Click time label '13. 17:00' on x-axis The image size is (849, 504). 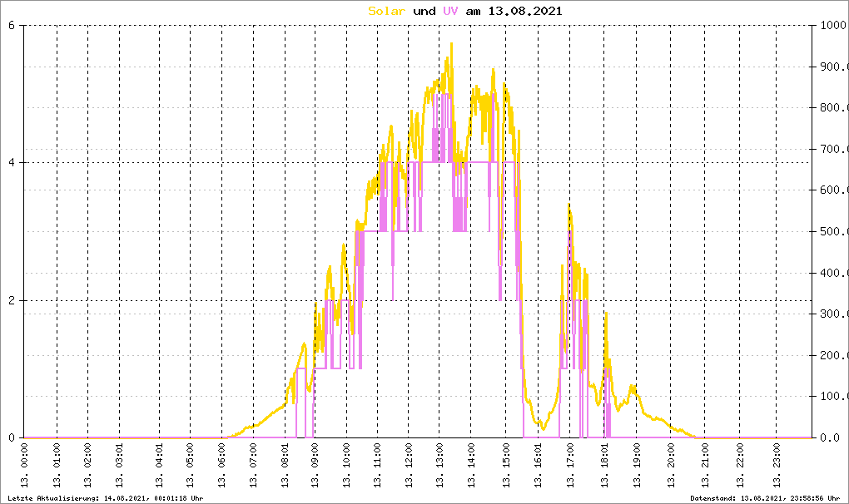569,465
